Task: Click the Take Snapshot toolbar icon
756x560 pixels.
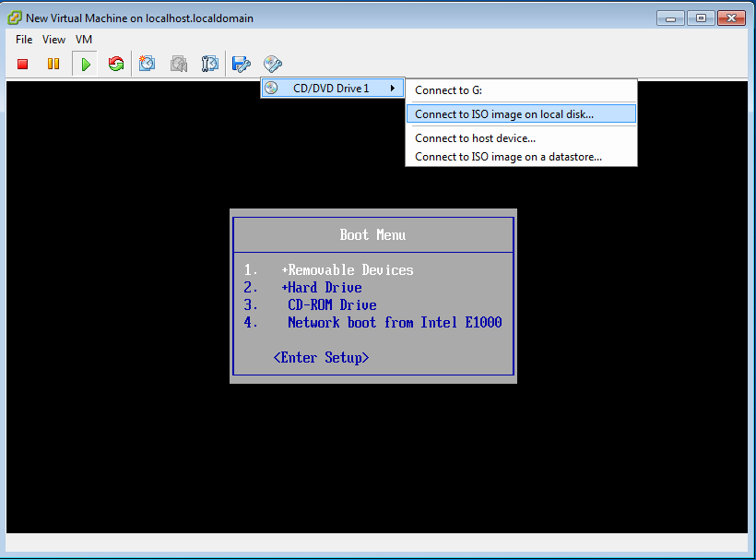Action: (148, 64)
